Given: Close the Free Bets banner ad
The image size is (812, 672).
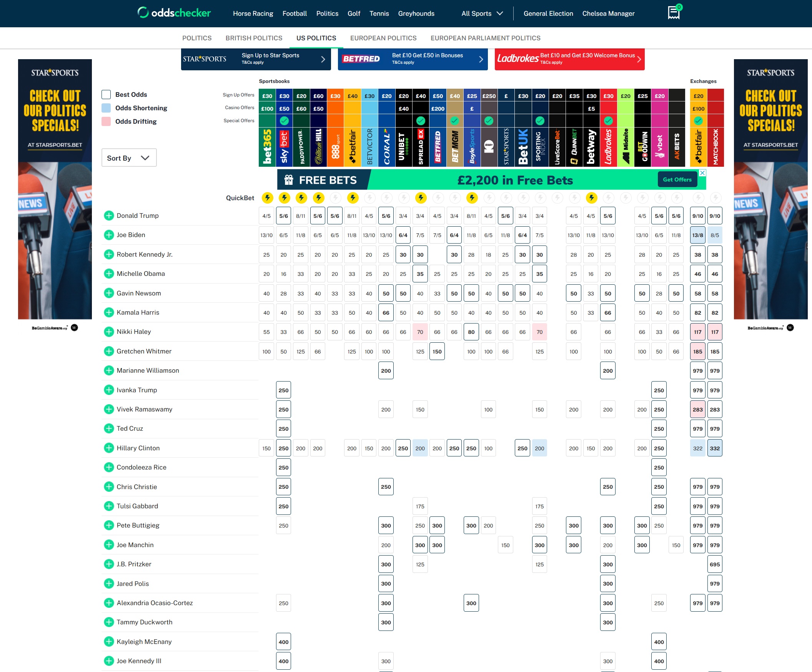Looking at the screenshot, I should pos(702,173).
